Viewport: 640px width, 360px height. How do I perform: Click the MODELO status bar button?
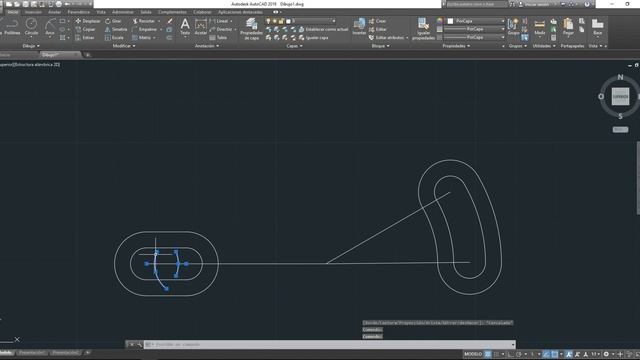pyautogui.click(x=473, y=354)
